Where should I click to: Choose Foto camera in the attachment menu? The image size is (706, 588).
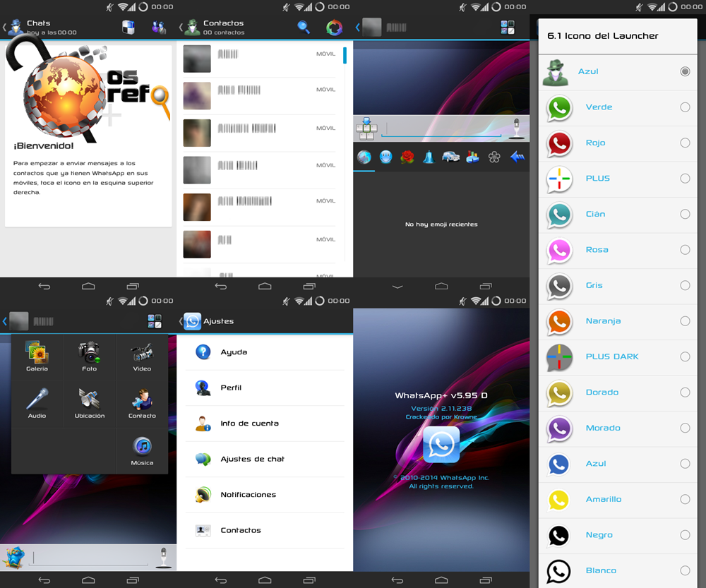click(89, 356)
